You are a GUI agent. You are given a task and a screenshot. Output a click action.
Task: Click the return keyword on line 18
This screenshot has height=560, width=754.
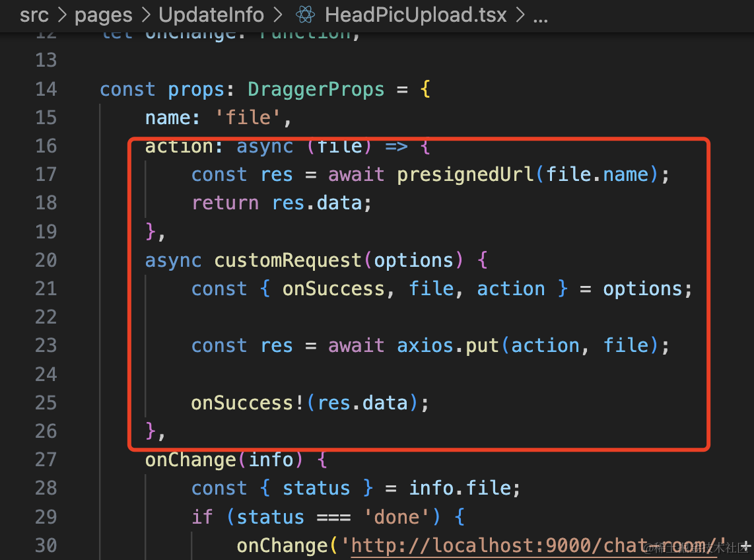224,203
